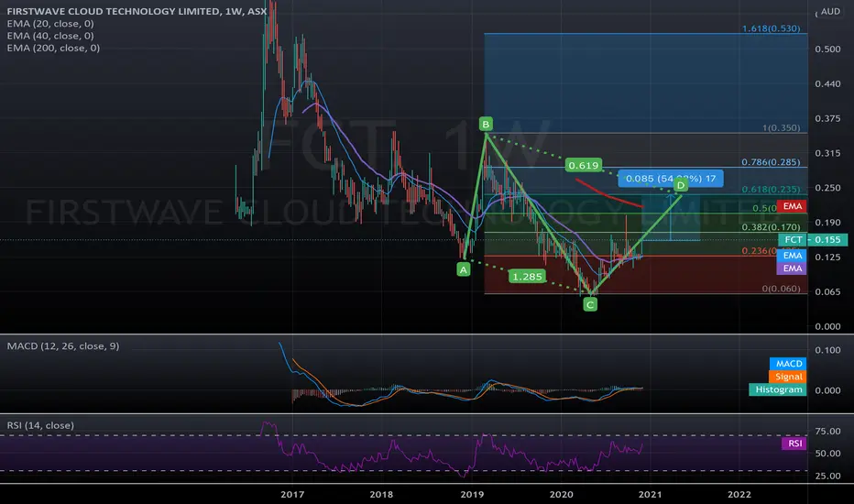854x504 pixels.
Task: Click the blue MACD scale tag
Action: [x=788, y=364]
